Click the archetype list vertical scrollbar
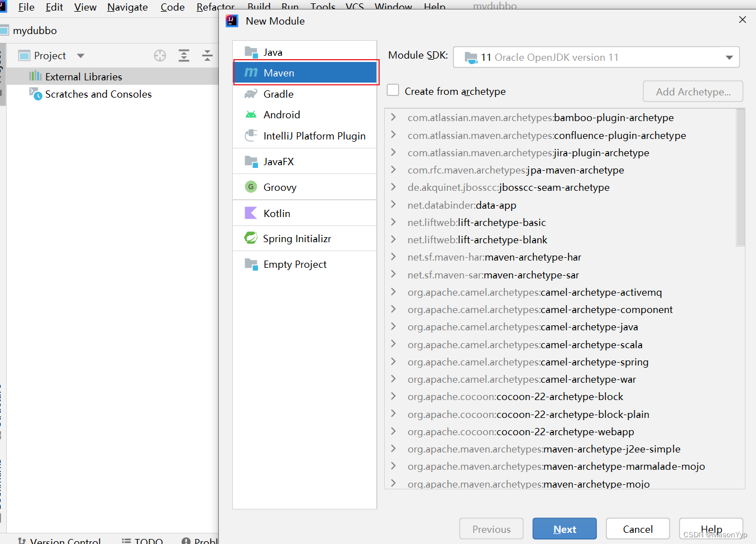 [x=740, y=177]
